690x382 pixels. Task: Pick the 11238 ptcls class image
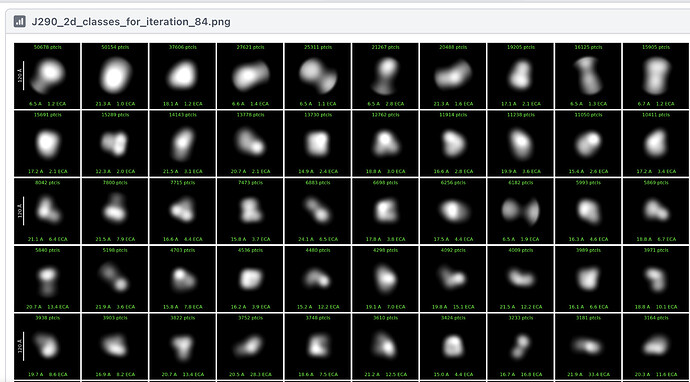click(x=521, y=143)
